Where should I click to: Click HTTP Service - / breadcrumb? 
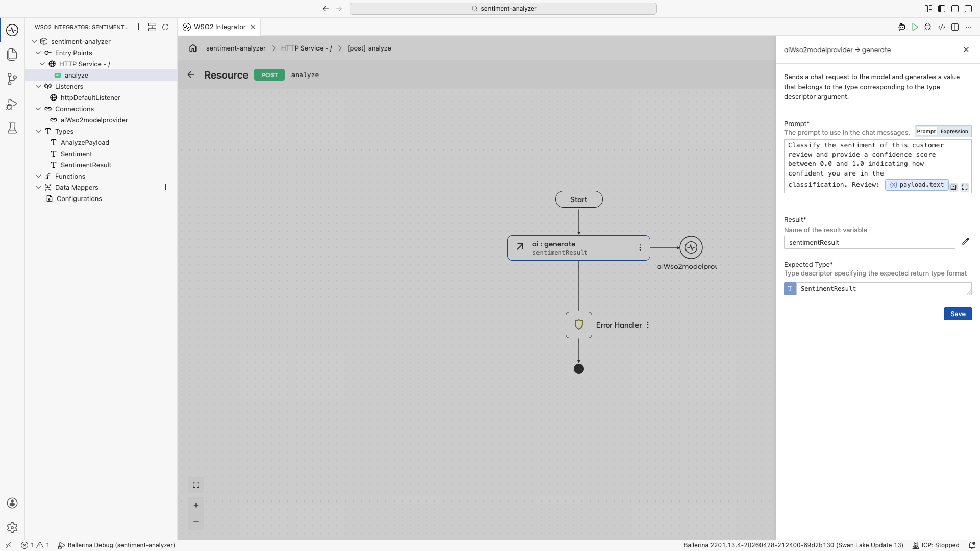point(306,48)
